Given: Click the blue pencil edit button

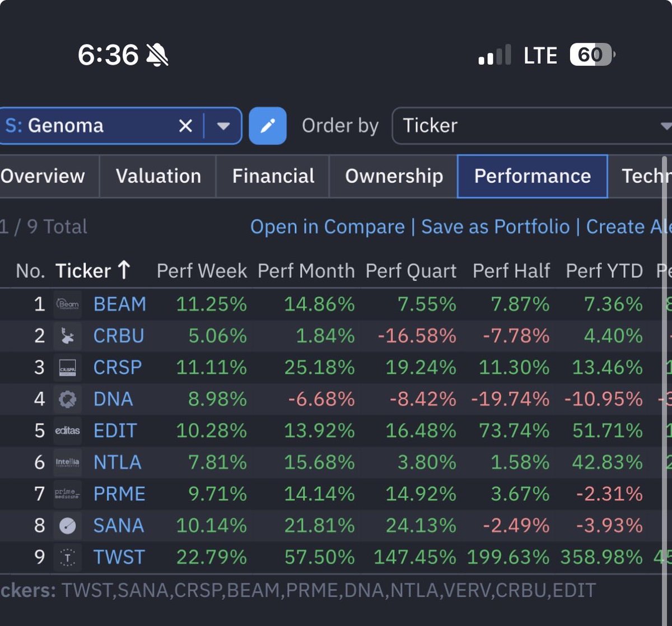Looking at the screenshot, I should (x=268, y=126).
